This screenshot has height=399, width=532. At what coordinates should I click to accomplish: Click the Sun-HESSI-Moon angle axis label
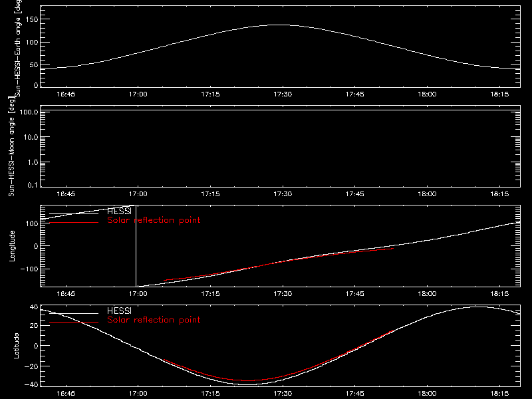[x=11, y=146]
